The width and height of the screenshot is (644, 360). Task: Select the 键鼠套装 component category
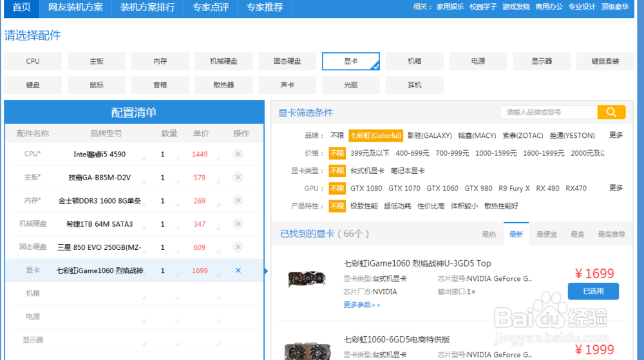[605, 61]
